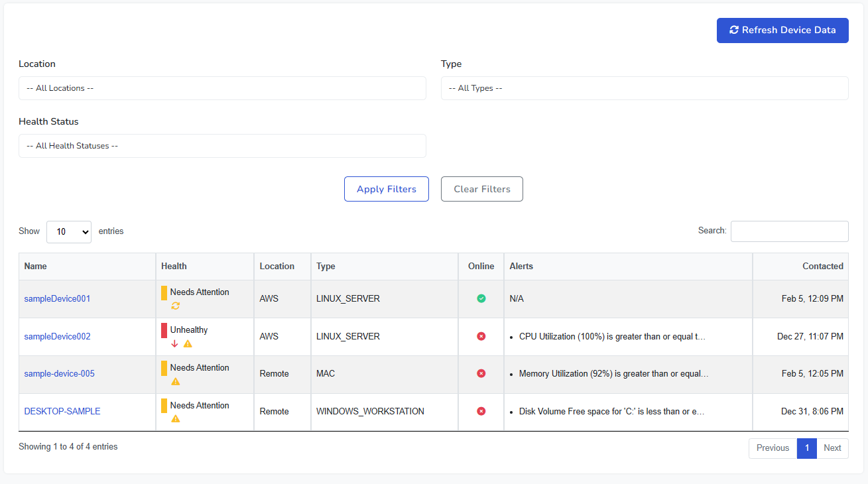Open the Show entries count selector
The height and width of the screenshot is (484, 868).
[69, 232]
